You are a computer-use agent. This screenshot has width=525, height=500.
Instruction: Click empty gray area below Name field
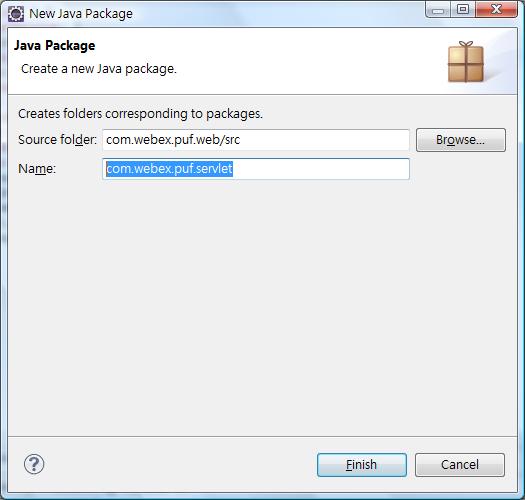(x=262, y=301)
